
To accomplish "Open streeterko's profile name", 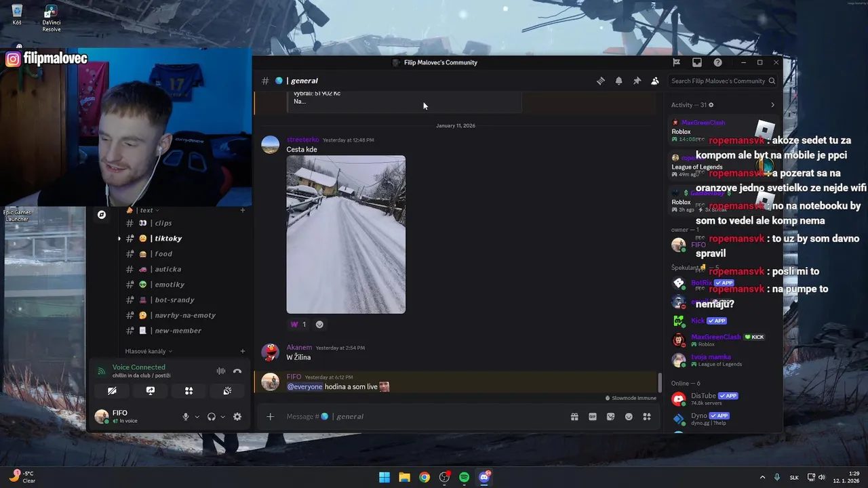I will click(302, 140).
